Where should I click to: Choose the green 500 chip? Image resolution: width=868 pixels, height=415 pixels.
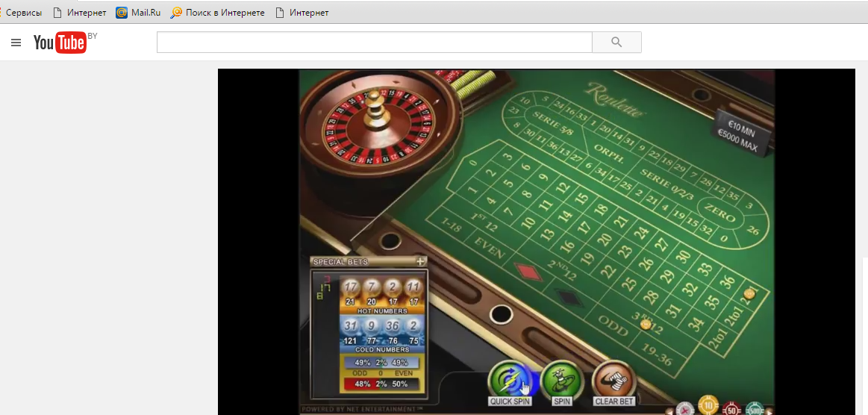click(x=754, y=410)
